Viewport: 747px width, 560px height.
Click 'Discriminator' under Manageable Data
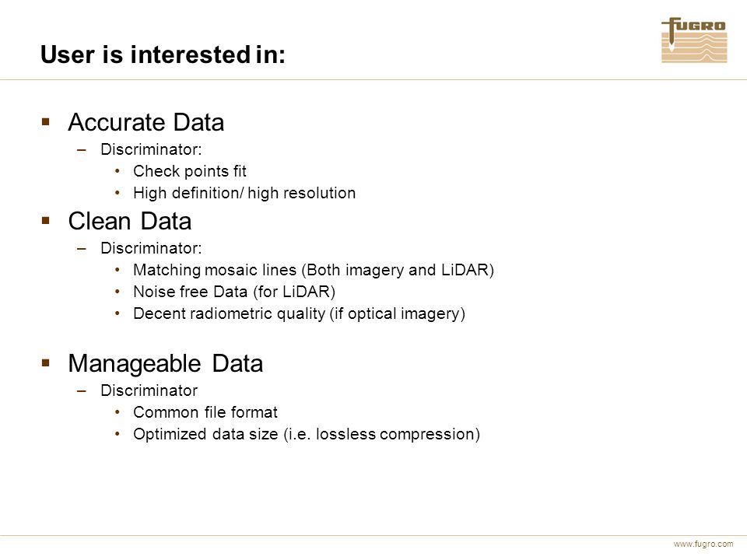coord(149,390)
